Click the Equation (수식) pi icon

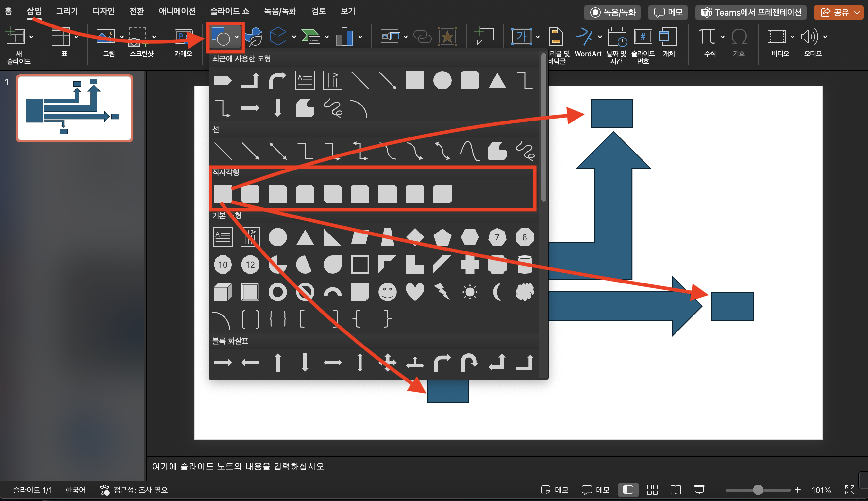[x=707, y=37]
